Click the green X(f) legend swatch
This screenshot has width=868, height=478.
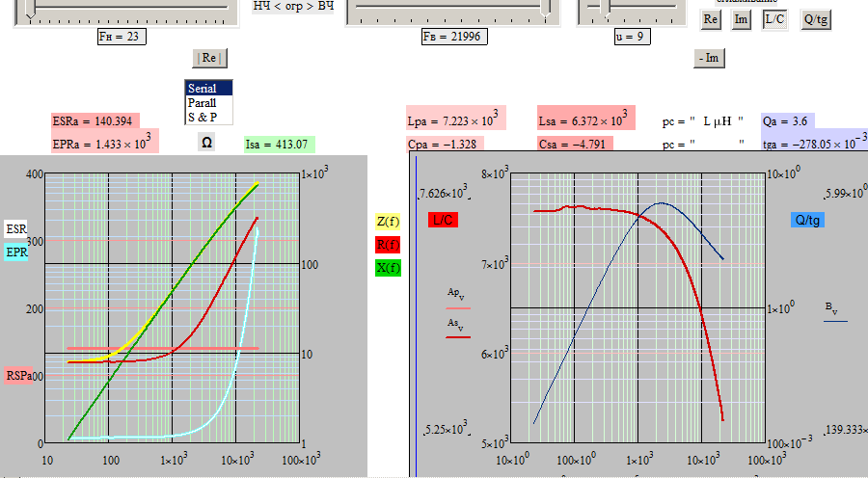point(388,268)
